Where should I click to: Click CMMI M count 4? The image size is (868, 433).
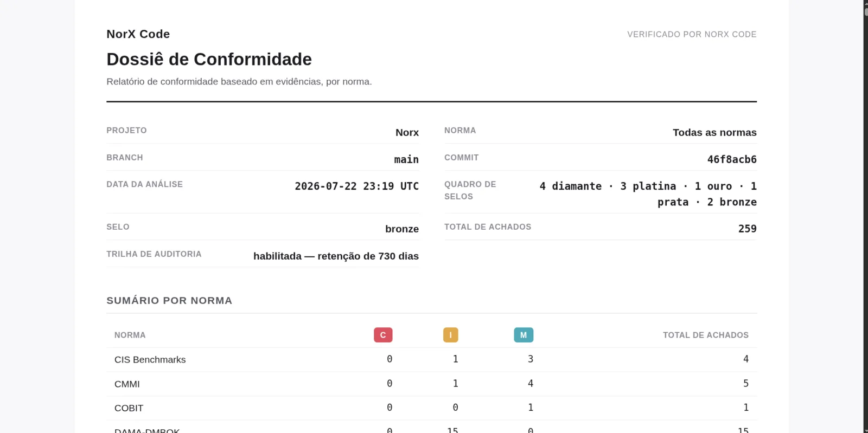[x=531, y=384]
